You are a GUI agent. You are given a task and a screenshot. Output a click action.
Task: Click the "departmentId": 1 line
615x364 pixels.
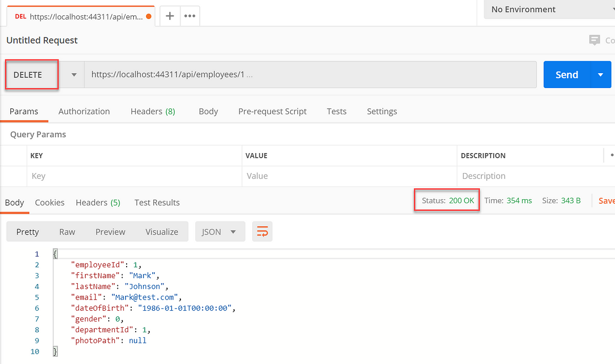click(x=111, y=330)
